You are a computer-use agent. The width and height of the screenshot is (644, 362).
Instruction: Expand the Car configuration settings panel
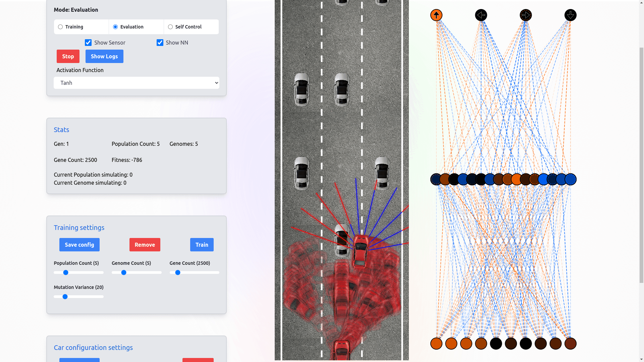pyautogui.click(x=93, y=347)
